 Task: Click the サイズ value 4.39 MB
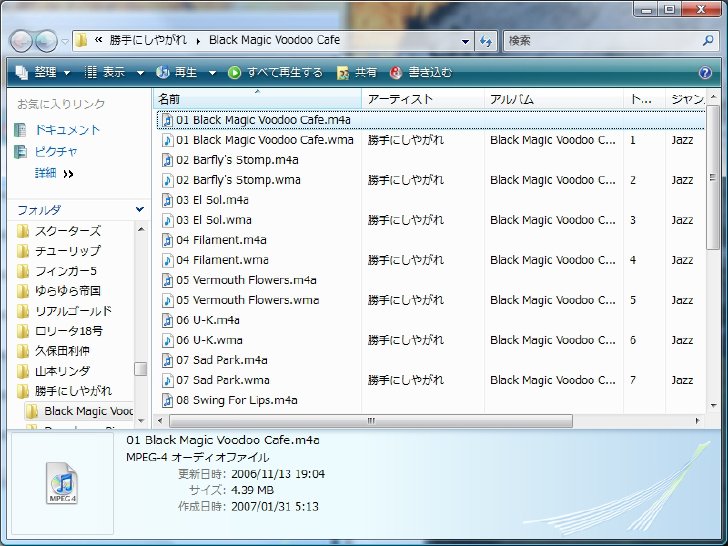click(x=252, y=490)
